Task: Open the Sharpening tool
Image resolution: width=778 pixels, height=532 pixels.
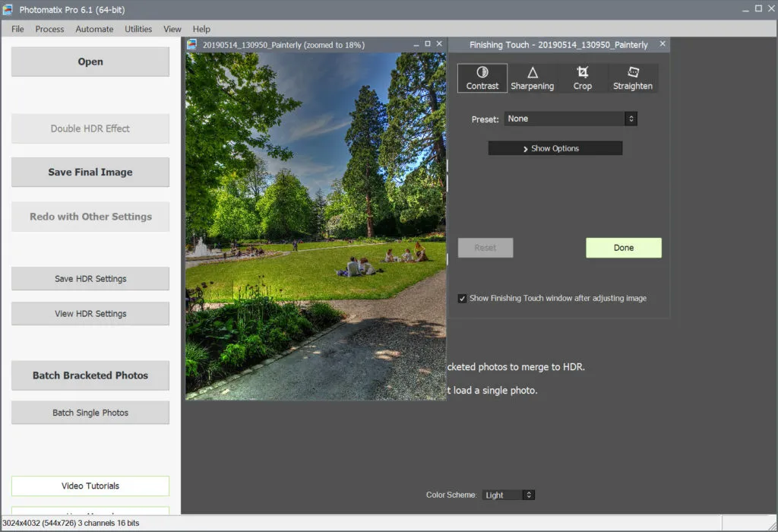Action: pyautogui.click(x=533, y=78)
